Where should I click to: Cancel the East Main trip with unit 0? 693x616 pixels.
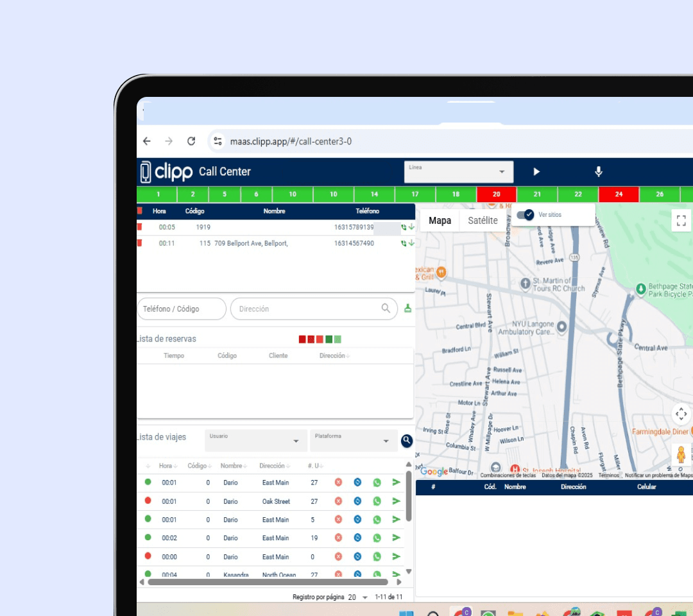pyautogui.click(x=338, y=557)
